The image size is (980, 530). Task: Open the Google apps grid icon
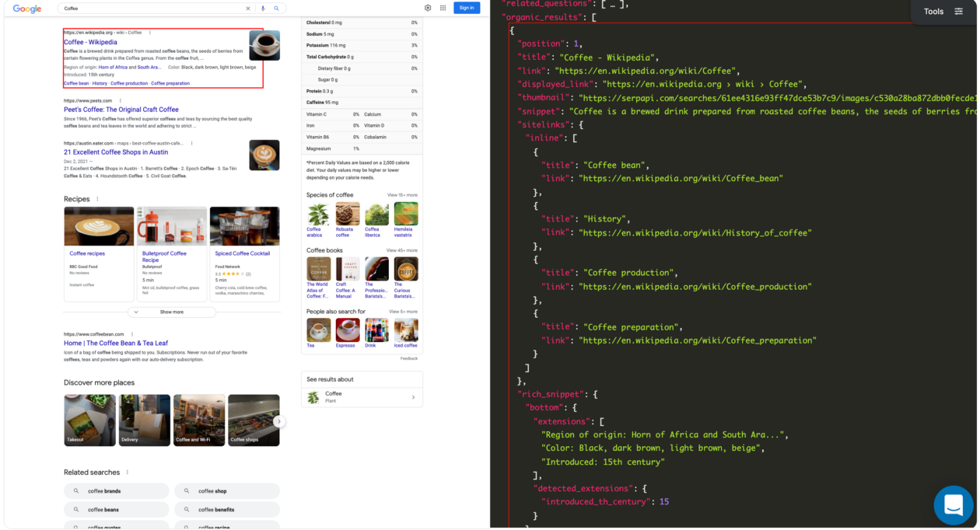pos(443,8)
